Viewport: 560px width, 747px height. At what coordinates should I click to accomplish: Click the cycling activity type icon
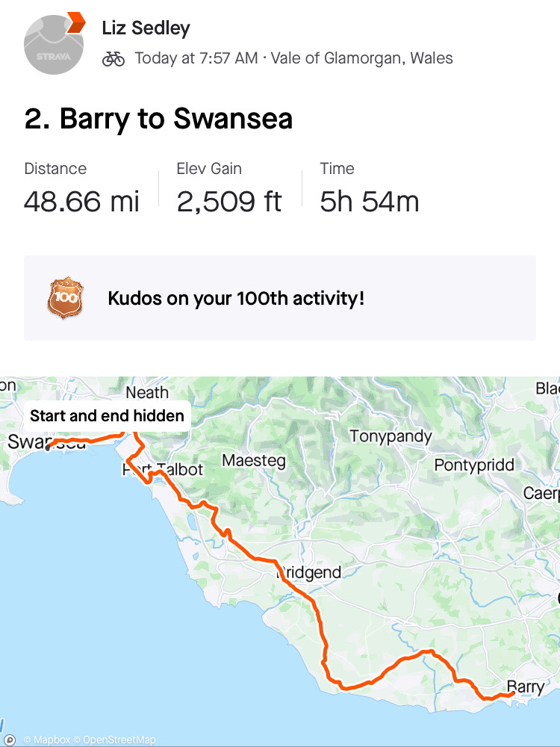point(113,58)
